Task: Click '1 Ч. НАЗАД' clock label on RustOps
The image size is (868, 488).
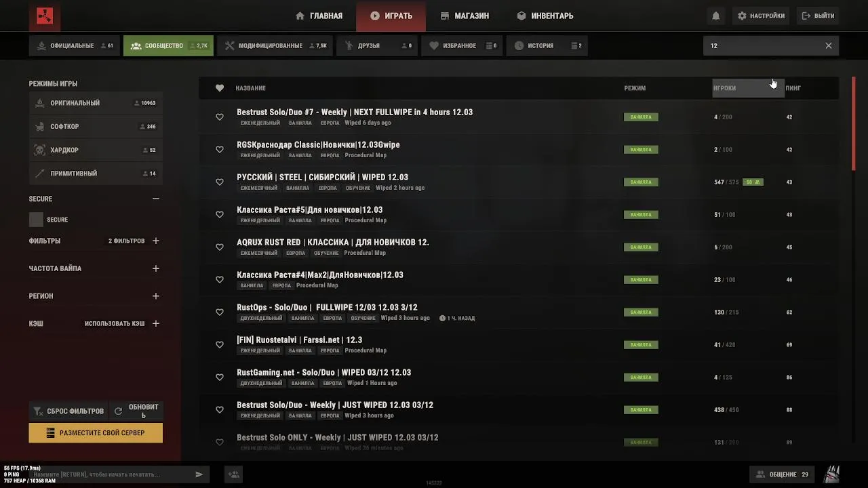Action: tap(457, 318)
